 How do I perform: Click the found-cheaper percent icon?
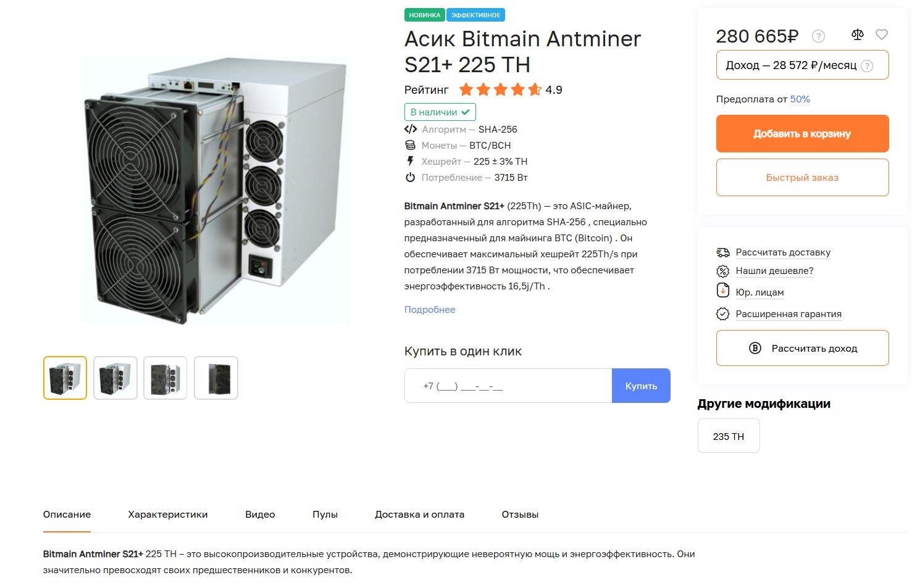pos(722,271)
